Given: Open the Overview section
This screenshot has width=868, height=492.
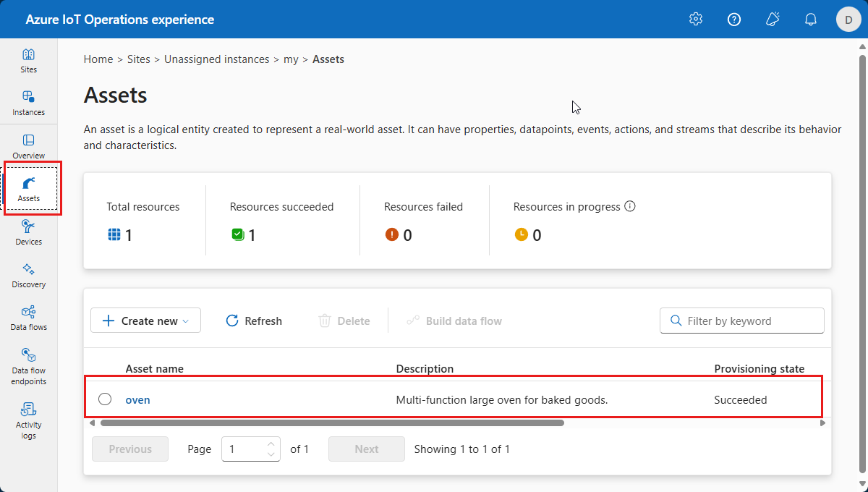Looking at the screenshot, I should point(28,147).
